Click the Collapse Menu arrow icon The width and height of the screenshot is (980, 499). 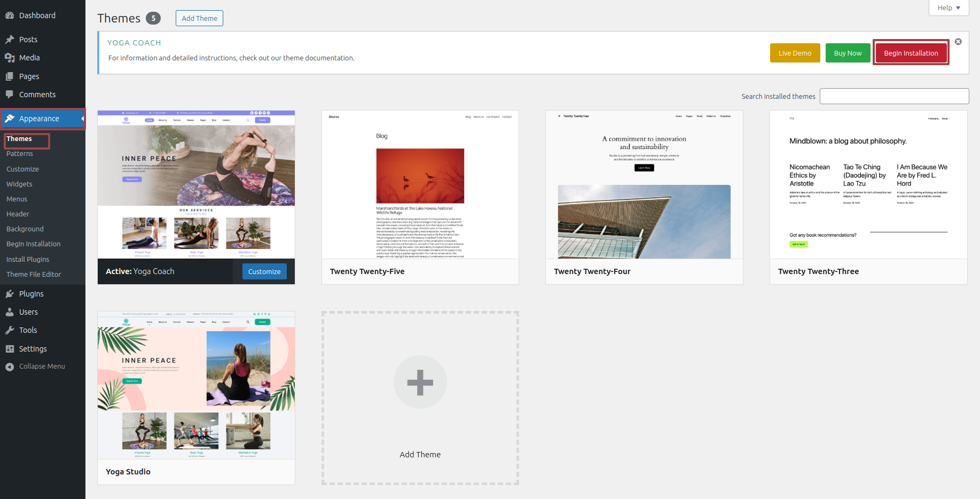(10, 367)
